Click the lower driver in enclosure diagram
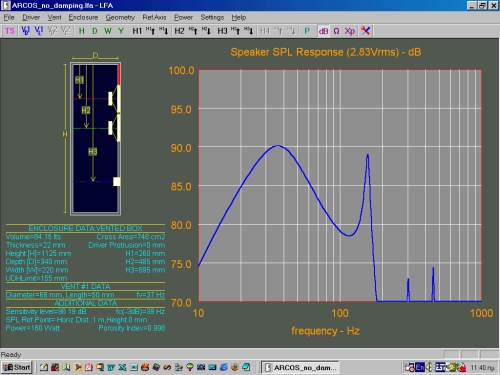Image resolution: width=500 pixels, height=375 pixels. tap(114, 128)
